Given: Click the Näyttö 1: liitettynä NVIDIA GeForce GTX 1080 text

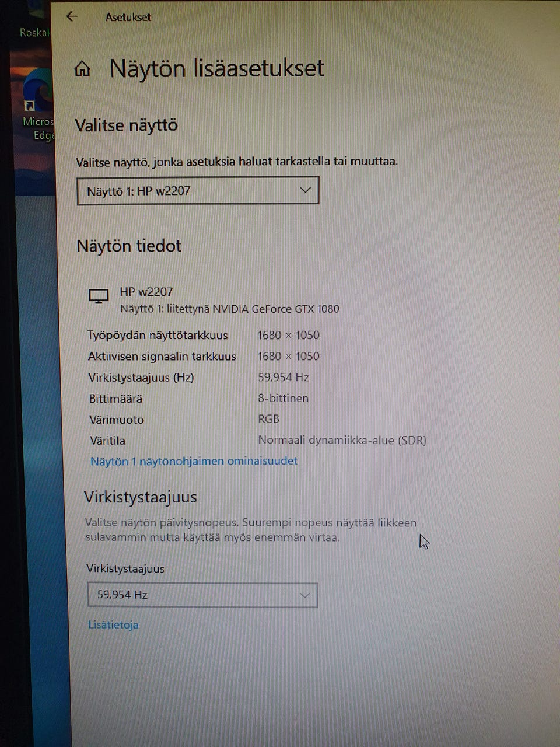Looking at the screenshot, I should coord(229,309).
